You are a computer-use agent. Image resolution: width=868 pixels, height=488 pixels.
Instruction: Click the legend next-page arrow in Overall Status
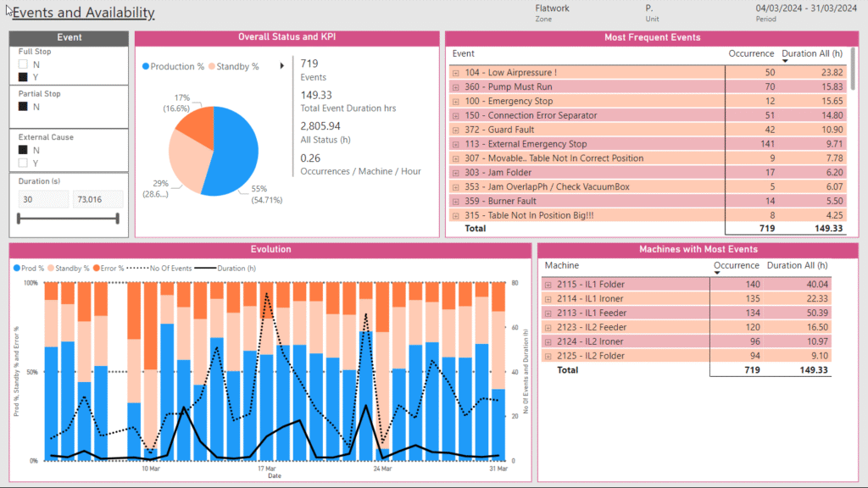tap(281, 66)
